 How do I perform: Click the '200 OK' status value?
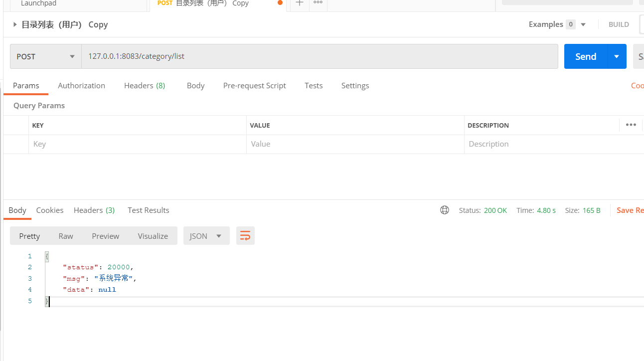point(495,210)
